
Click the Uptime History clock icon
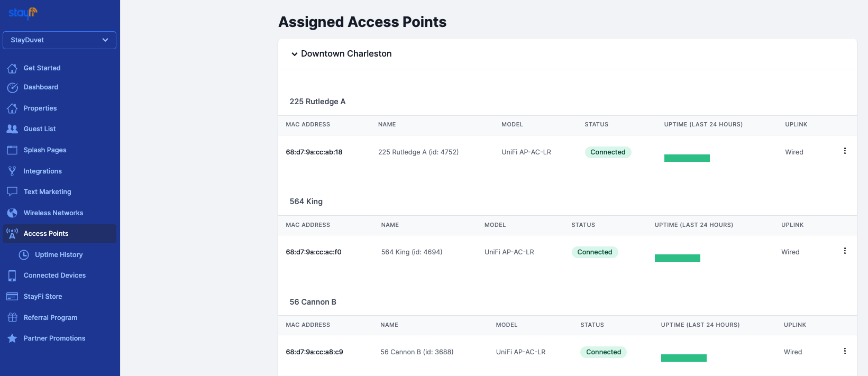click(24, 255)
